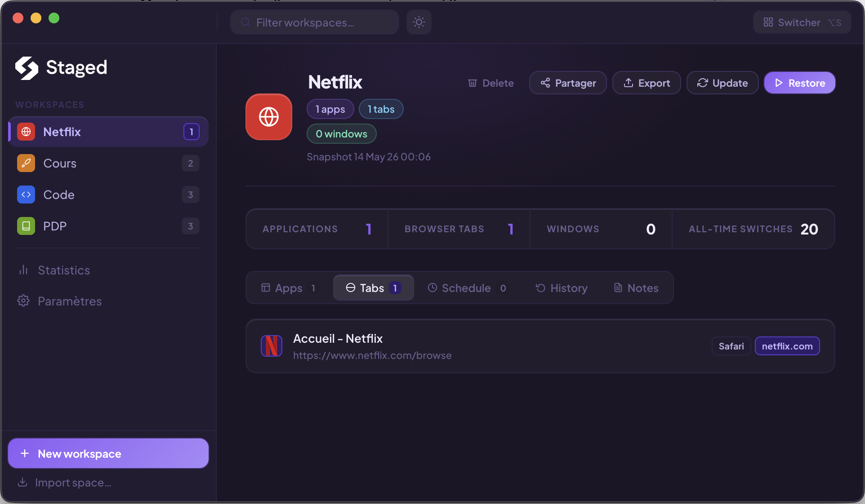Click Import space link
This screenshot has width=865, height=504.
tap(64, 482)
